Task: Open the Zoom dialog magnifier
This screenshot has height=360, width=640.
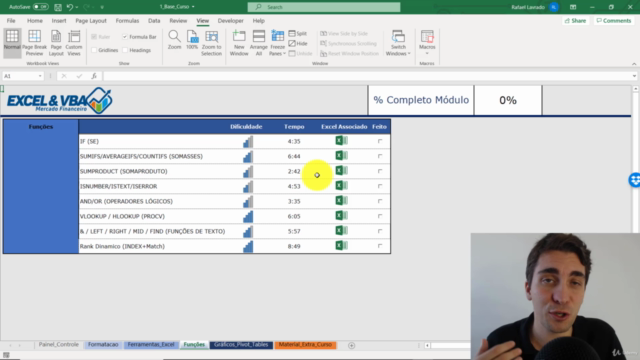Action: tap(174, 40)
